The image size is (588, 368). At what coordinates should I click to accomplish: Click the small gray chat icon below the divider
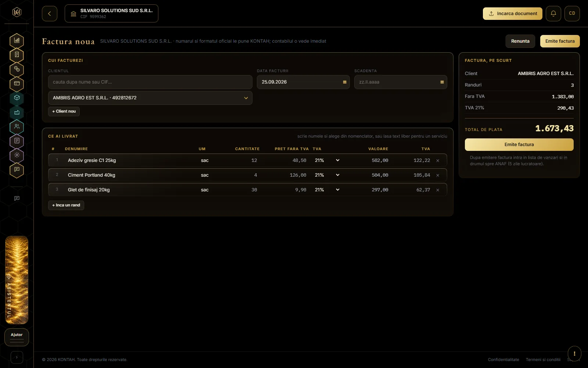[x=17, y=198]
